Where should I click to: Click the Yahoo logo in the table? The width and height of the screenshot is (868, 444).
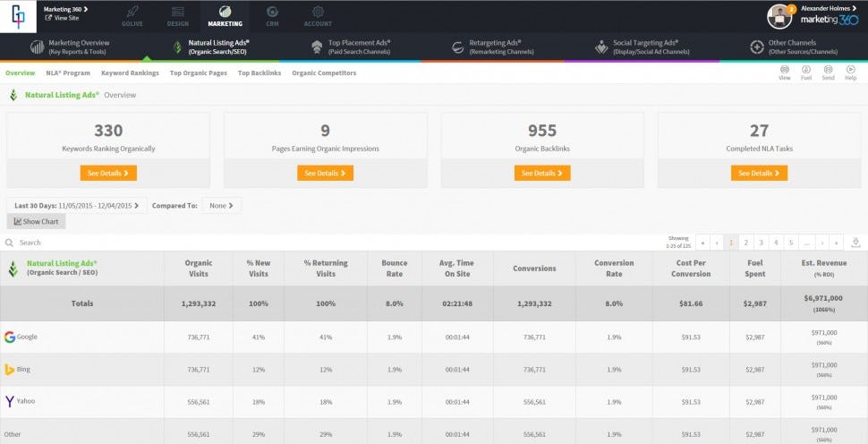click(x=10, y=401)
